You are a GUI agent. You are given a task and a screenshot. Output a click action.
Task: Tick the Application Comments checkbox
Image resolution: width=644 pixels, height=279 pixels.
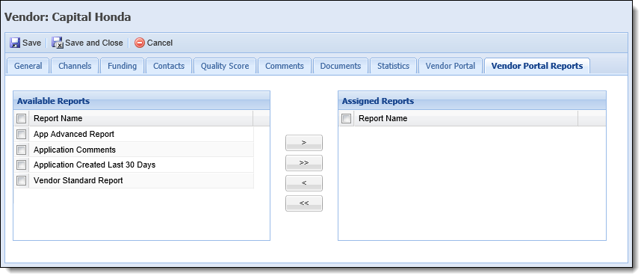click(x=22, y=150)
